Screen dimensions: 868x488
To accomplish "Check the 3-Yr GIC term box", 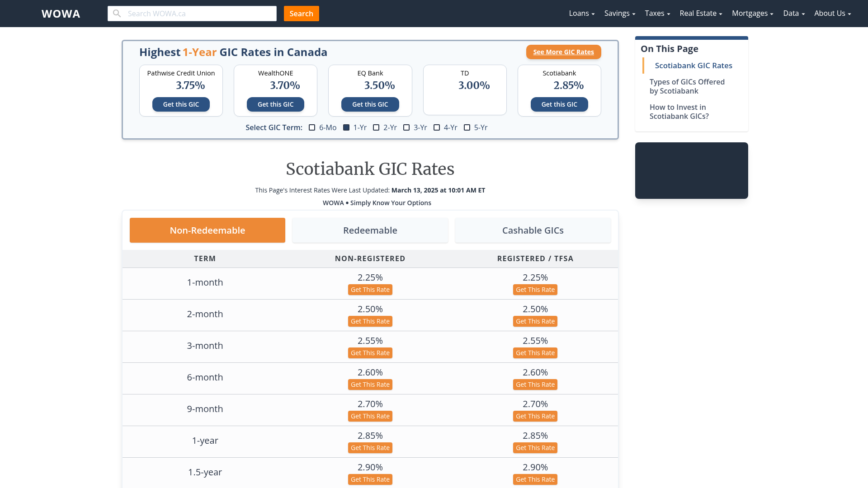I will (x=406, y=127).
